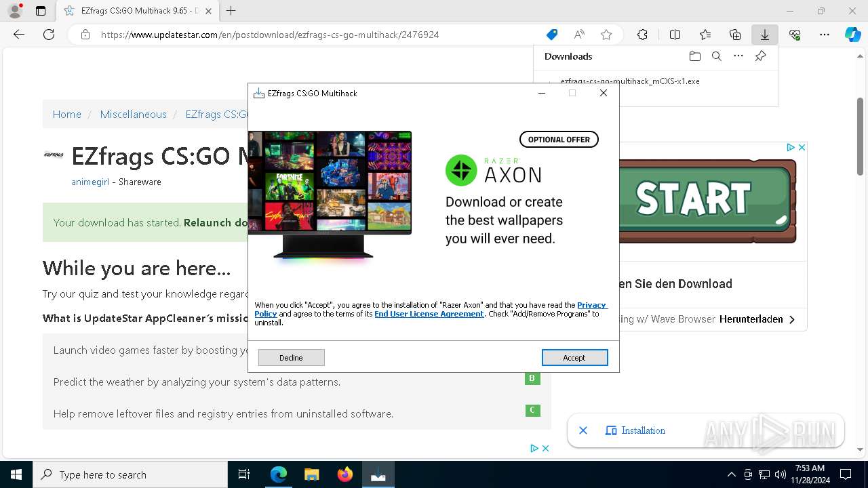Open a new browser tab
The height and width of the screenshot is (488, 868).
[x=231, y=11]
